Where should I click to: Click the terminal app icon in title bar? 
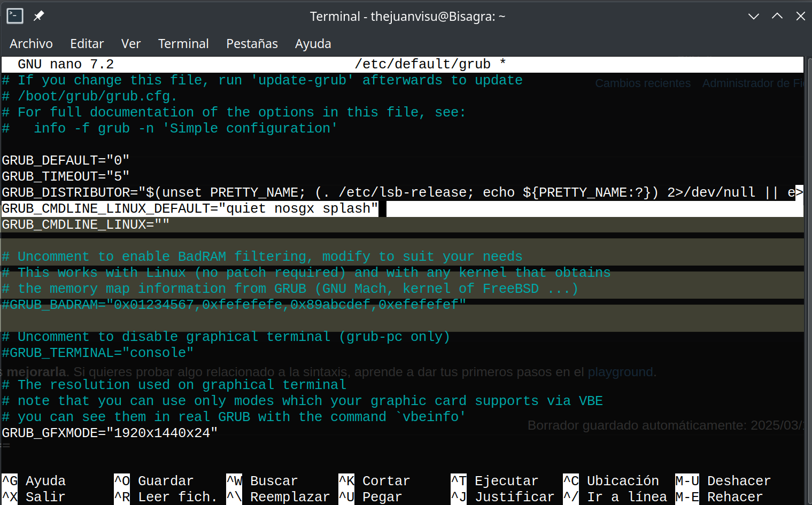tap(14, 16)
